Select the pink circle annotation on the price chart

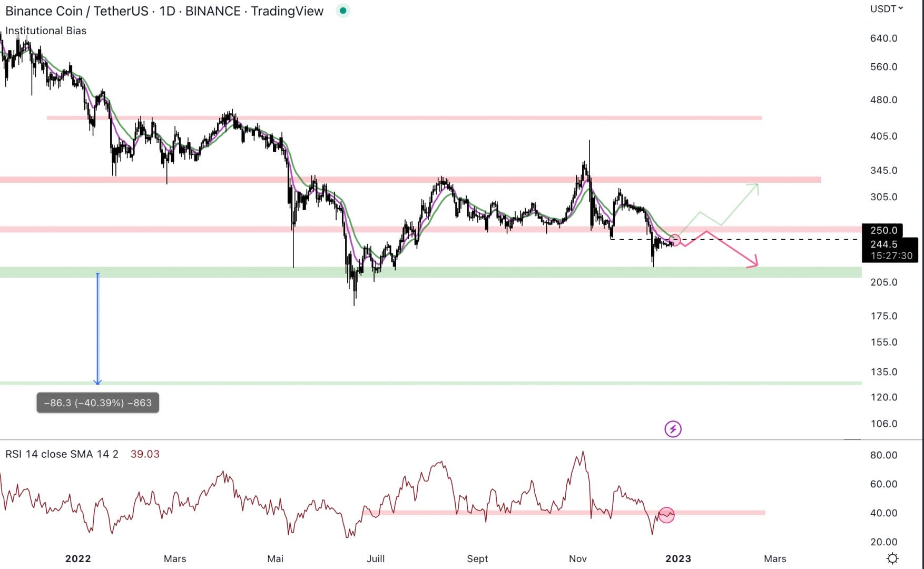click(x=674, y=240)
